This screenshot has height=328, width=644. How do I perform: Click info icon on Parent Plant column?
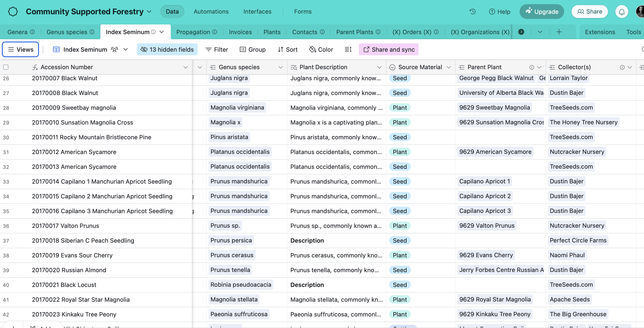532,67
